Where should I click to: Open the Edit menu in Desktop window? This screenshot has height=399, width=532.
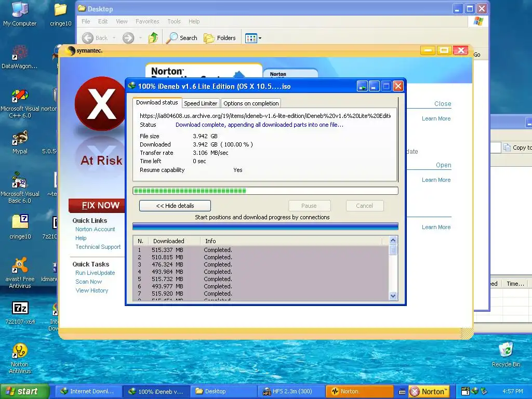(103, 21)
